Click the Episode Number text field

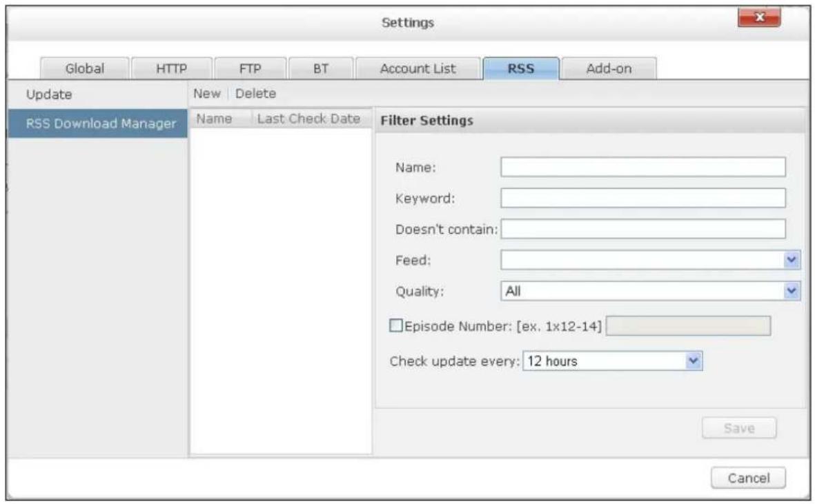pyautogui.click(x=688, y=326)
